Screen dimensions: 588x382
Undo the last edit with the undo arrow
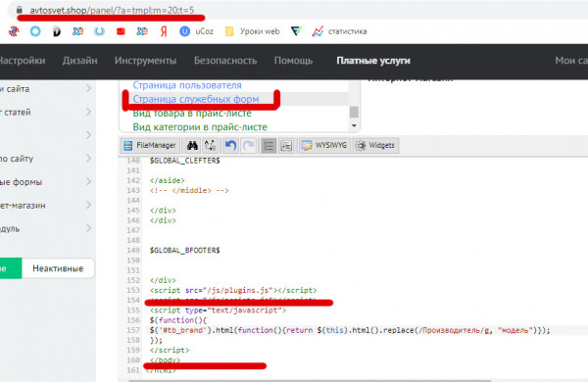point(230,145)
